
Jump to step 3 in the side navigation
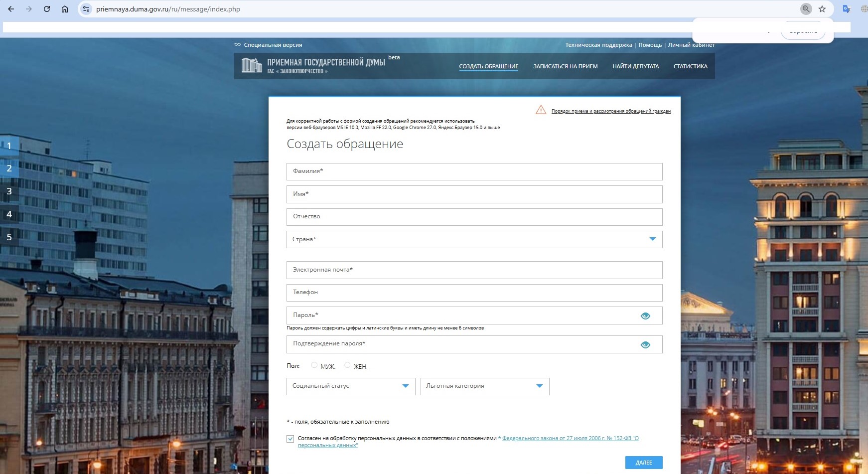click(x=9, y=191)
